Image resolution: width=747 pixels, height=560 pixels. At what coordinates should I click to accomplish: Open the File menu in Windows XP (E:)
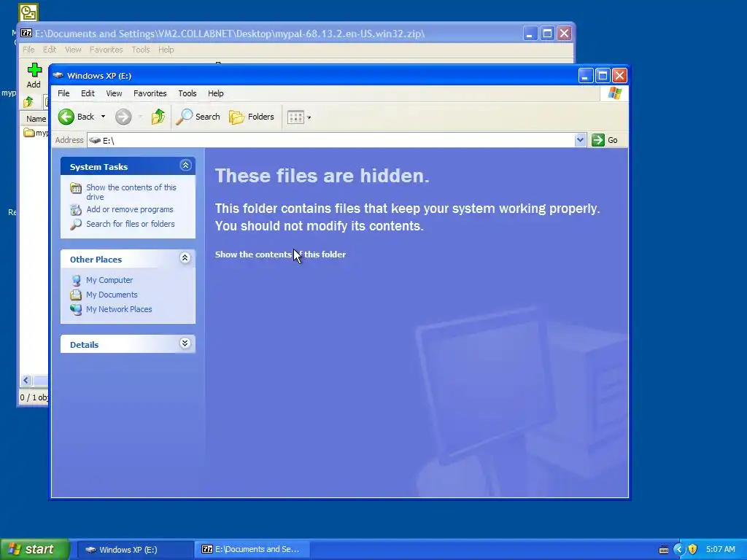(x=64, y=93)
